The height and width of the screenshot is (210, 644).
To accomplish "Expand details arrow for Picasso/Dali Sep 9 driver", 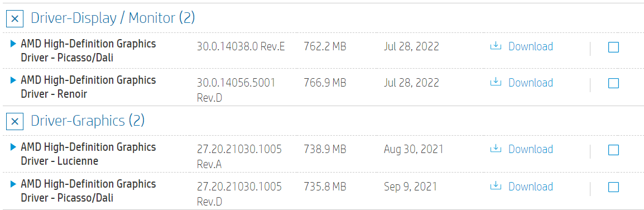I will [13, 183].
